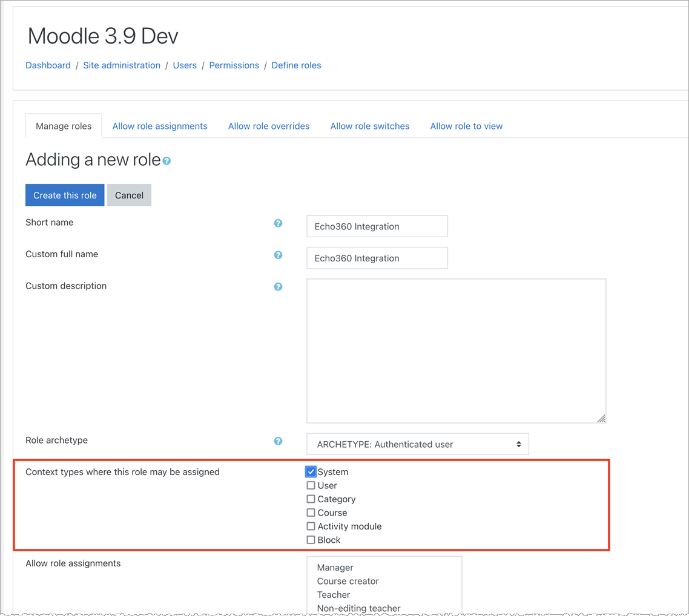This screenshot has width=689, height=616.
Task: Open help icon for Custom description
Action: click(x=278, y=287)
